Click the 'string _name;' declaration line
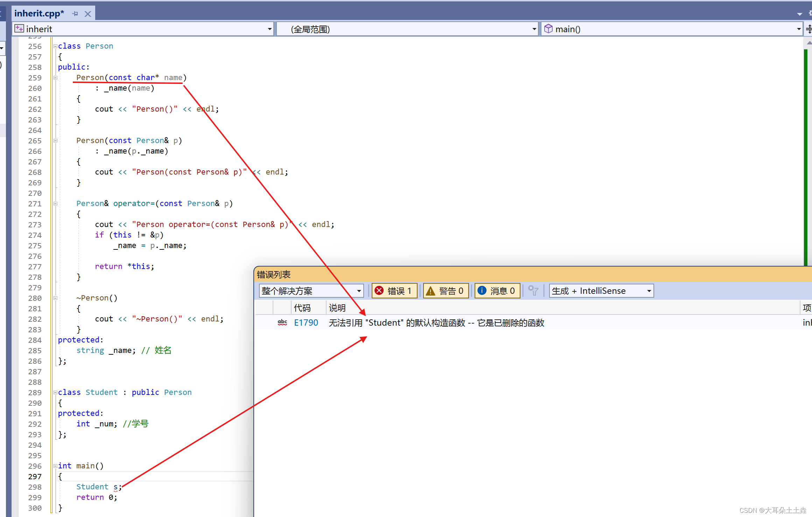This screenshot has height=517, width=812. tap(106, 350)
